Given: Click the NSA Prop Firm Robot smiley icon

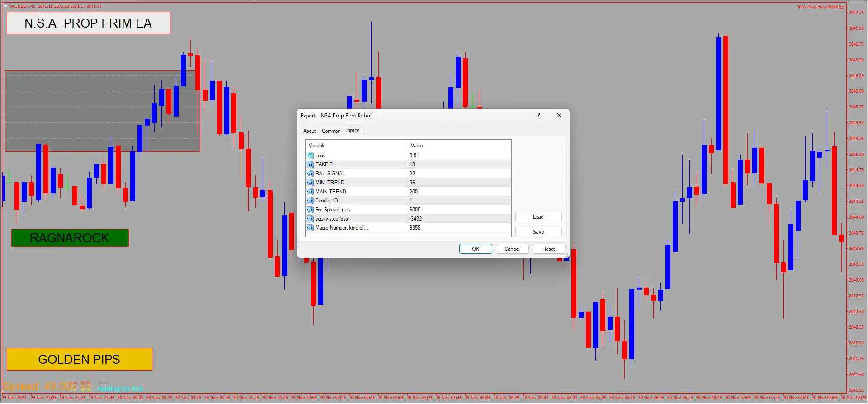Looking at the screenshot, I should [841, 7].
